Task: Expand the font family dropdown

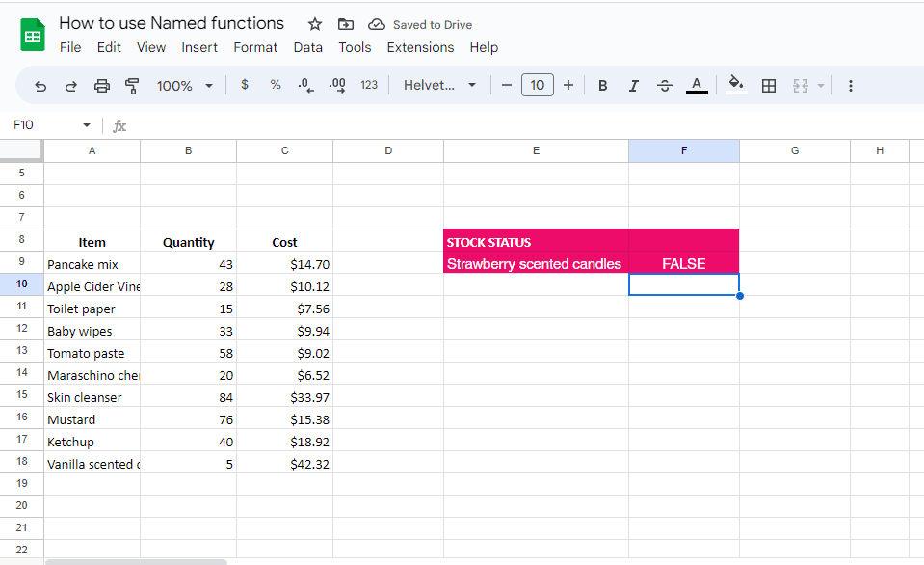Action: tap(440, 86)
